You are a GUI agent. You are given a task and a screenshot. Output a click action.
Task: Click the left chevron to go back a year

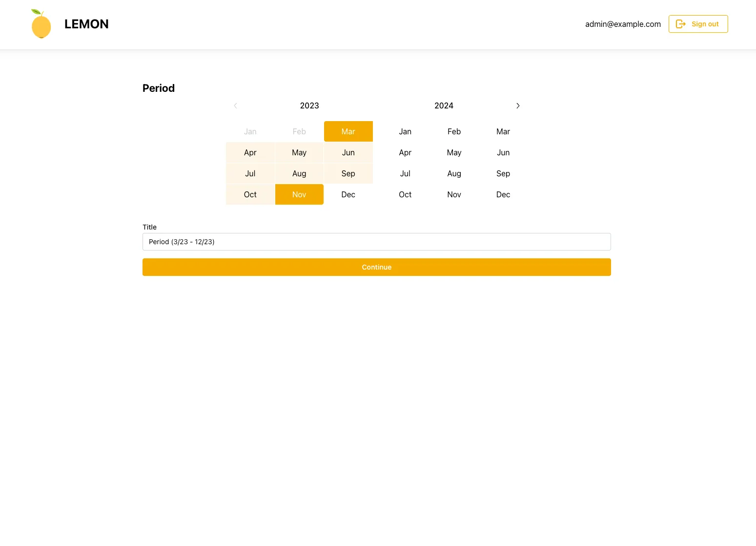click(x=235, y=105)
